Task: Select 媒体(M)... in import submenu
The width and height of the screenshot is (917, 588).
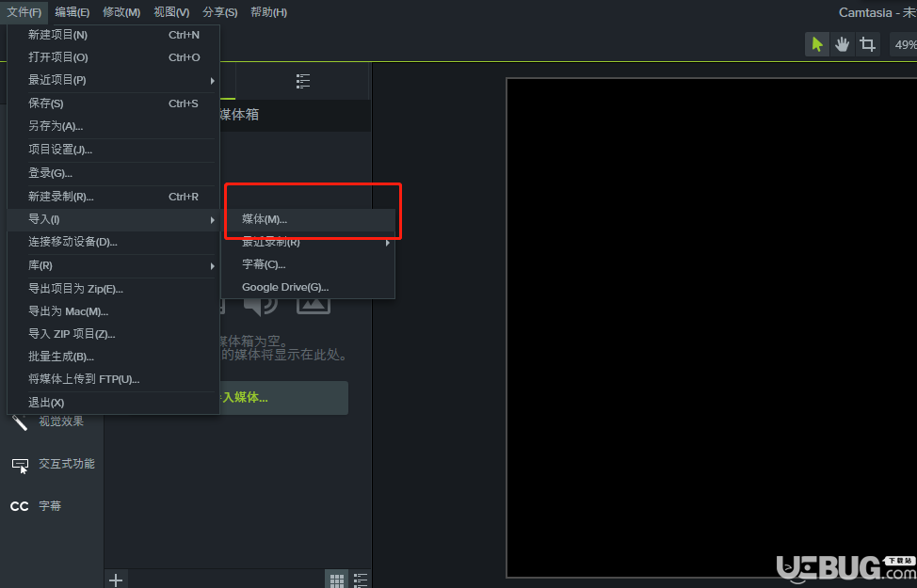Action: 308,220
